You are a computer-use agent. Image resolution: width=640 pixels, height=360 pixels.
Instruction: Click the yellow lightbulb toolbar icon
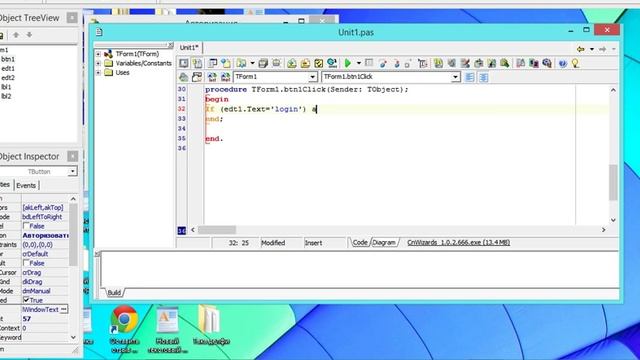tap(576, 63)
